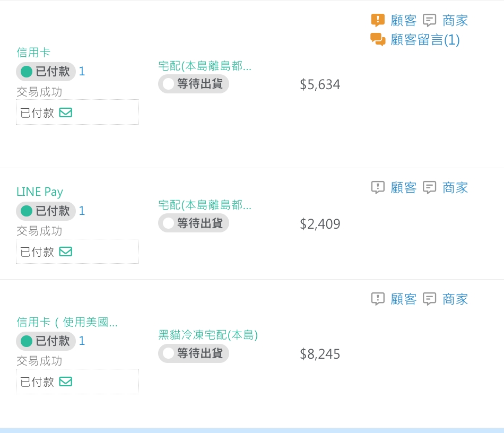Toggle 等待出貨 status on LINE Pay order
This screenshot has width=504, height=433.
point(193,223)
